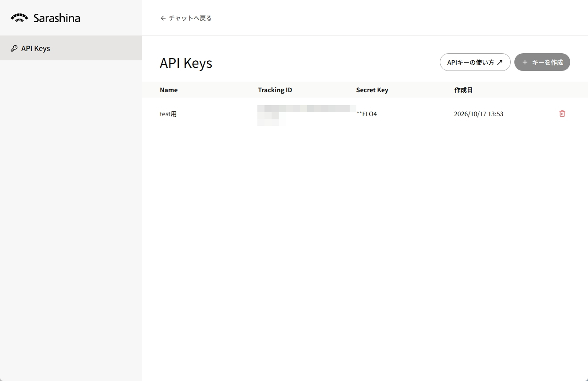Select the Name column header

click(x=169, y=90)
